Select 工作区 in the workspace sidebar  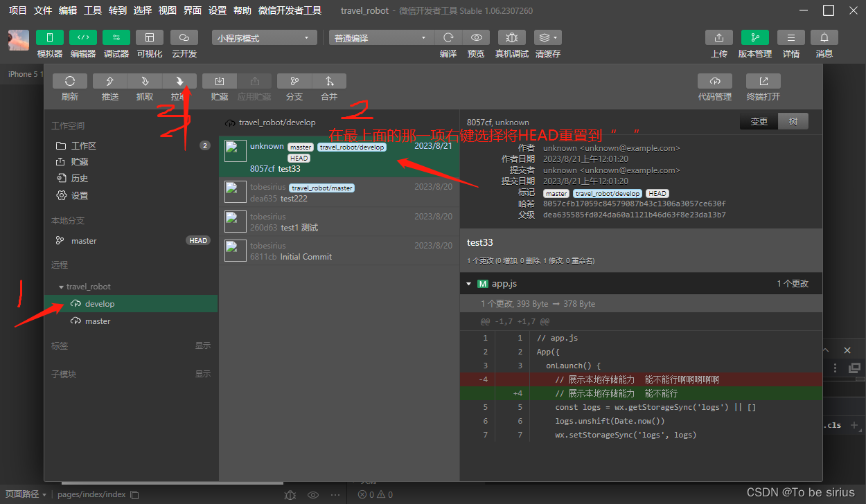(132, 145)
